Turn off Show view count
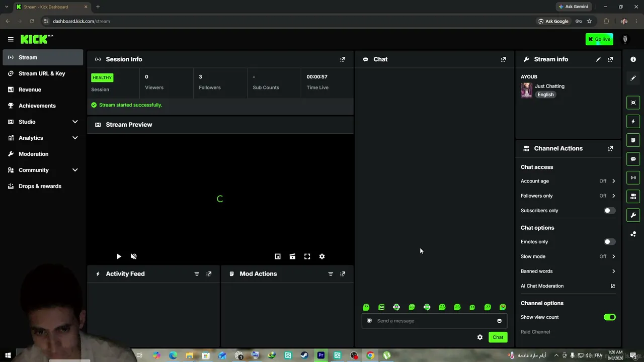Viewport: 644px width, 362px height. click(609, 317)
